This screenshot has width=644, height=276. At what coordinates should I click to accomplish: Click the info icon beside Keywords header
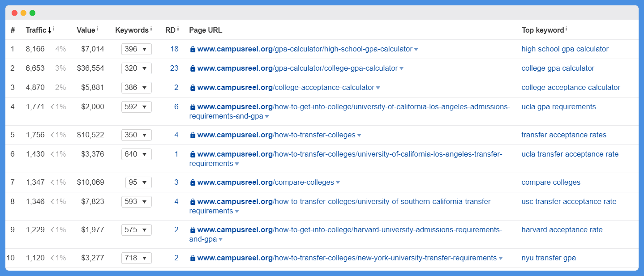click(151, 29)
